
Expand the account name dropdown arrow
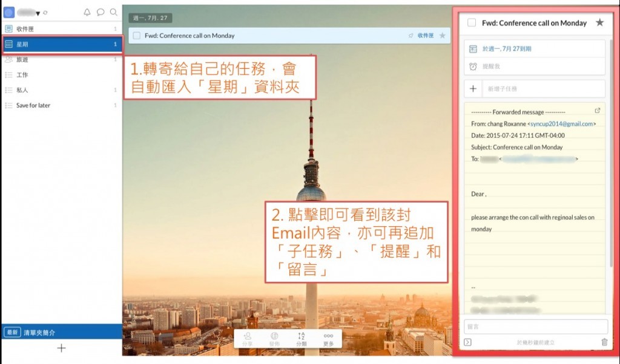coord(38,13)
